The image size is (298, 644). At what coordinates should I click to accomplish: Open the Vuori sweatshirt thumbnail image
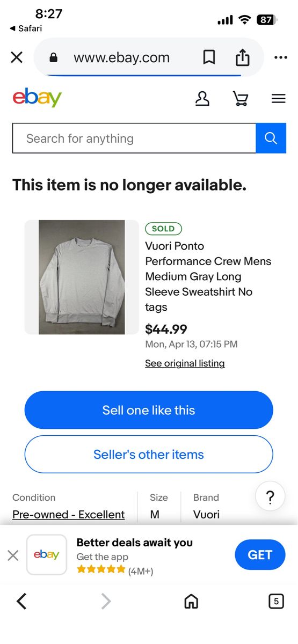(82, 277)
